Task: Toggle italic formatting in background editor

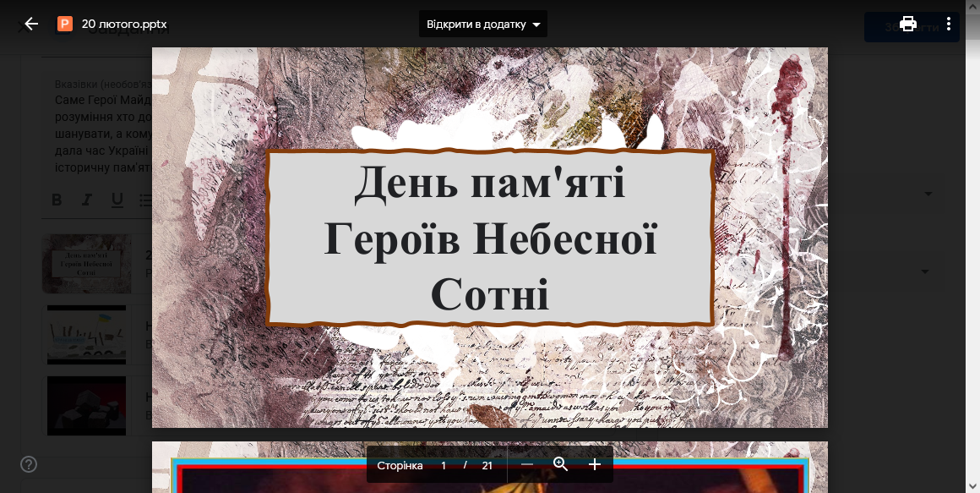Action: 87,200
